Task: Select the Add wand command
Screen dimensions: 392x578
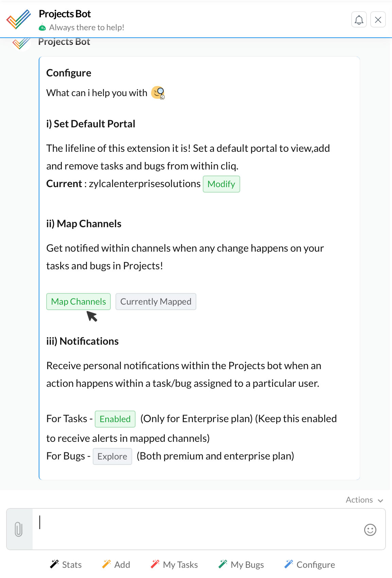Action: [116, 564]
